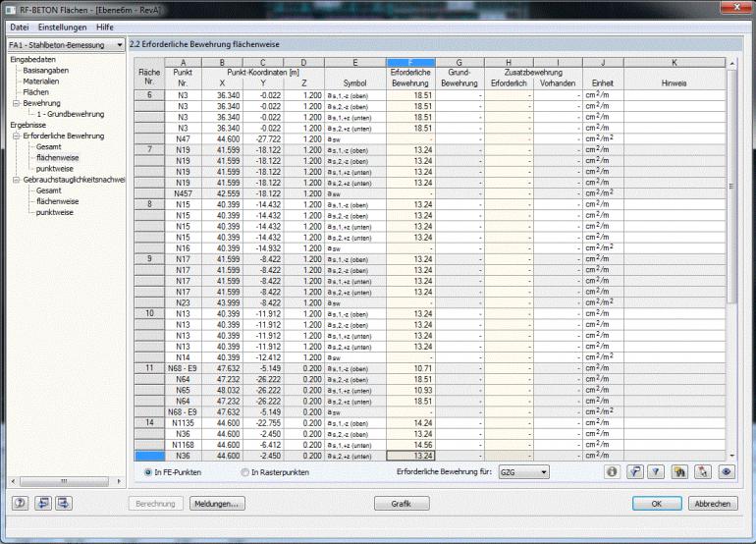Select Gesamt under Gebrauchstauglichkeitsnachweis
756x544 pixels.
[x=49, y=190]
